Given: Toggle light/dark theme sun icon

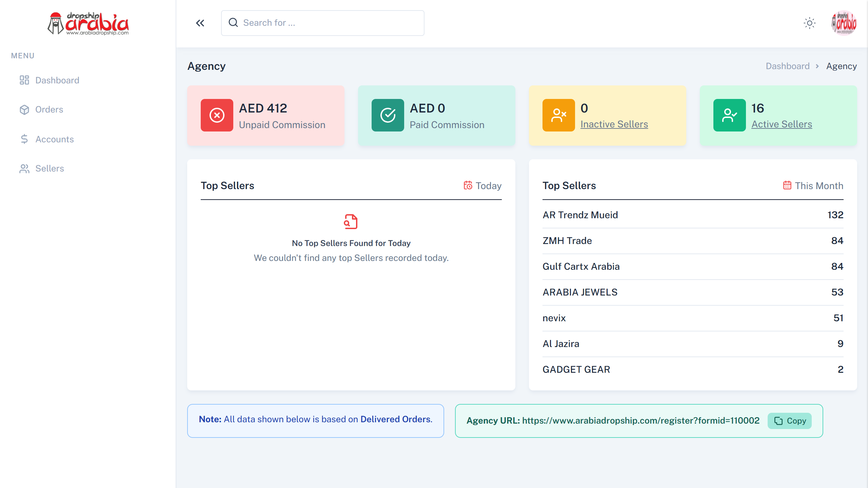Looking at the screenshot, I should click(809, 23).
